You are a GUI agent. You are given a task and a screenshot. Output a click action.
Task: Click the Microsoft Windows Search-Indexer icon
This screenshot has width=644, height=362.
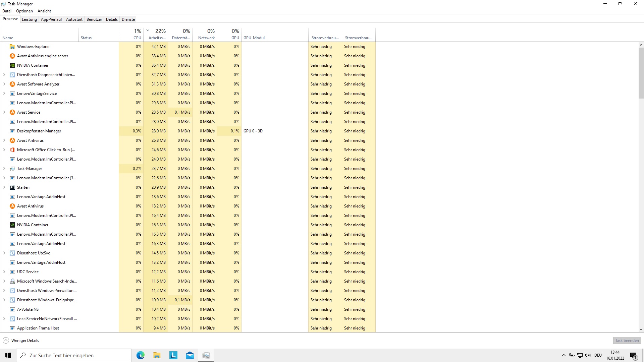pyautogui.click(x=12, y=281)
